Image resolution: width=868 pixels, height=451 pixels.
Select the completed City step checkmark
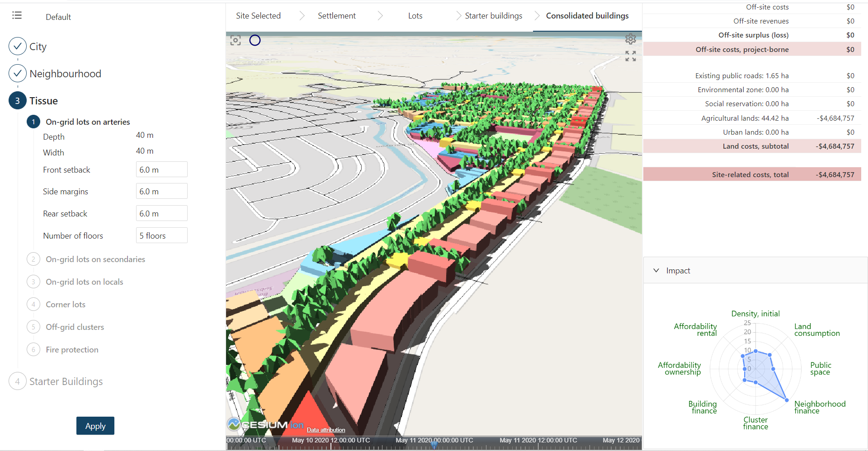pos(18,46)
